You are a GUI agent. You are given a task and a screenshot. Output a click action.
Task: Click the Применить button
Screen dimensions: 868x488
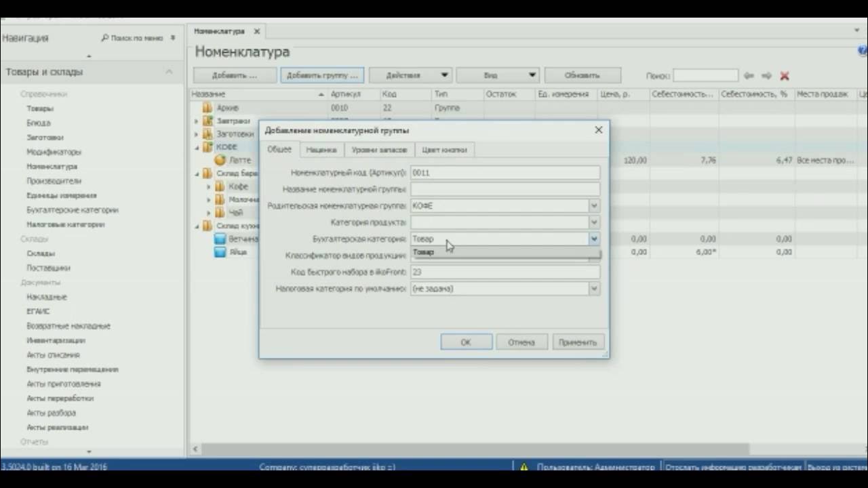click(578, 342)
